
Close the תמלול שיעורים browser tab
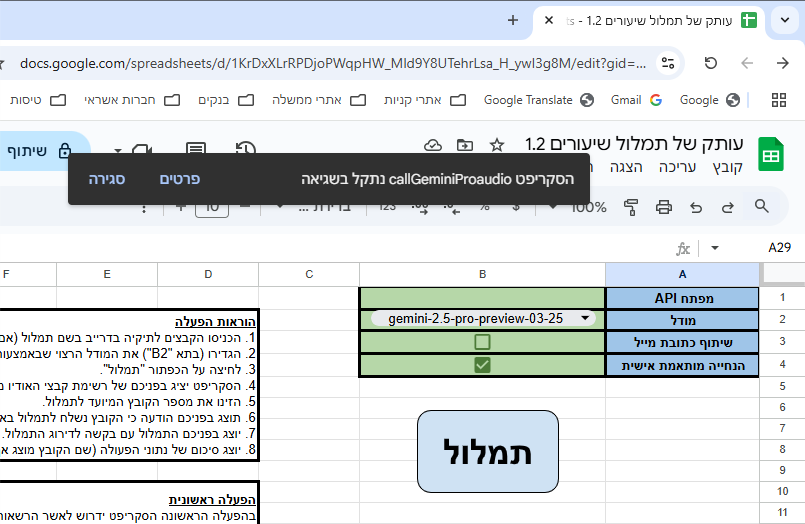[548, 21]
